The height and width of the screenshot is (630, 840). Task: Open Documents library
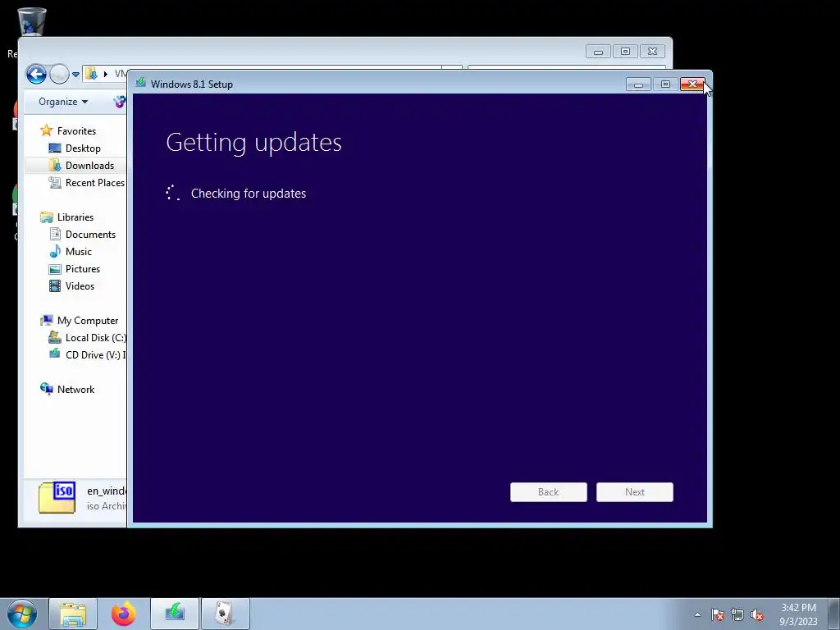click(x=90, y=234)
